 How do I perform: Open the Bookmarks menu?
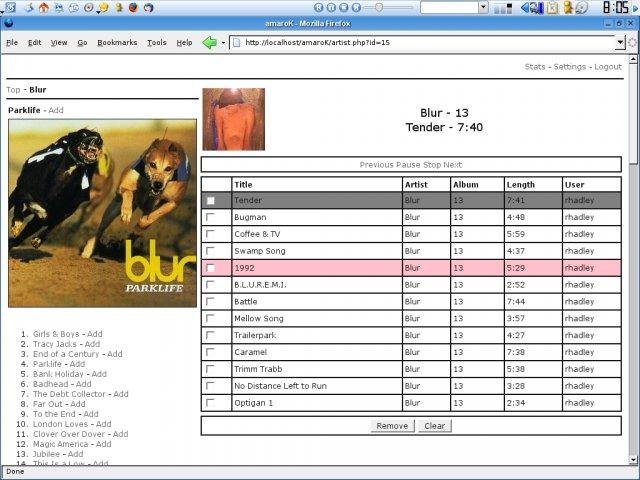(x=117, y=42)
